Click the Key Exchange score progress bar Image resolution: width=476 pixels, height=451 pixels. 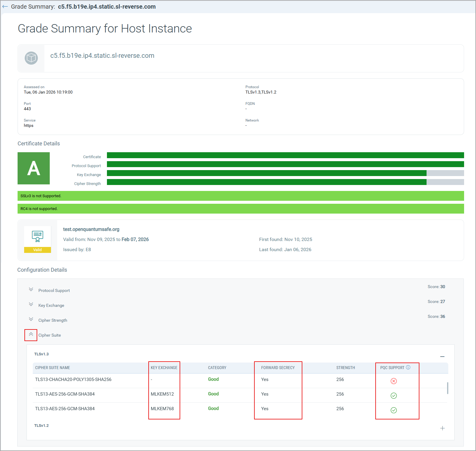[285, 173]
